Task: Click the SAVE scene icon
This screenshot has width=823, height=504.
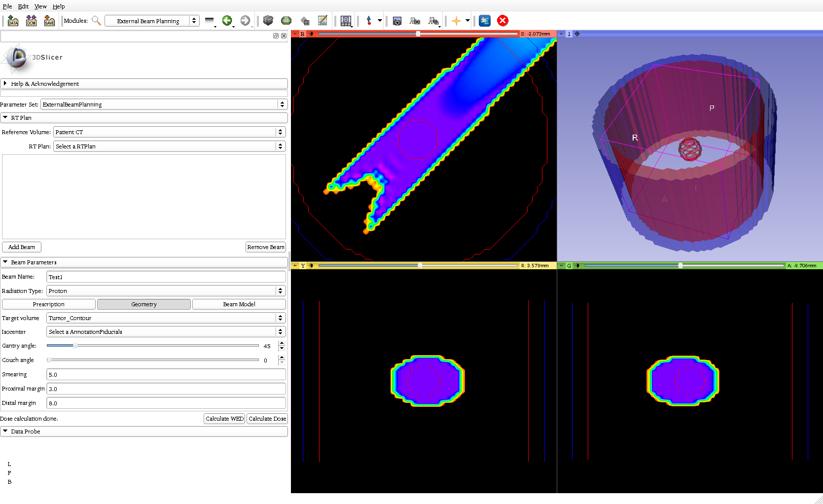Action: coord(49,21)
